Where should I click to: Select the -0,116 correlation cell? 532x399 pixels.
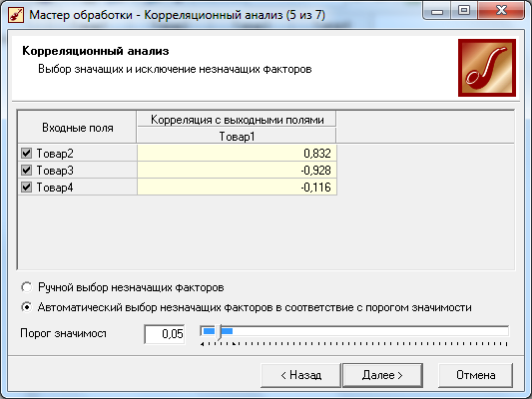(237, 188)
